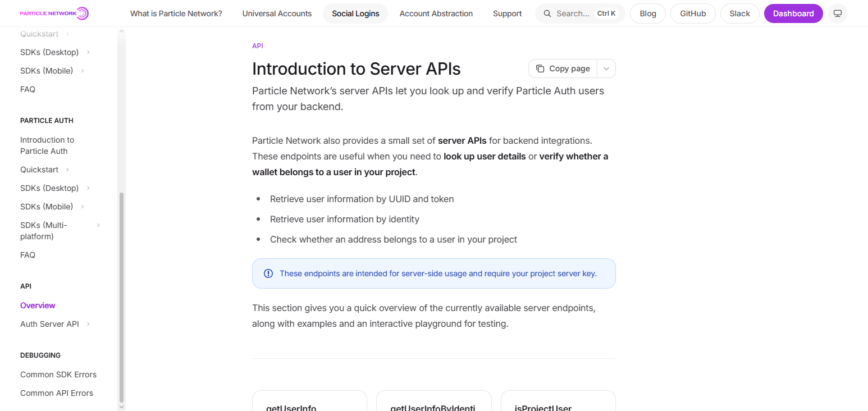Click the PARTICLE AUTH section header

pyautogui.click(x=47, y=121)
